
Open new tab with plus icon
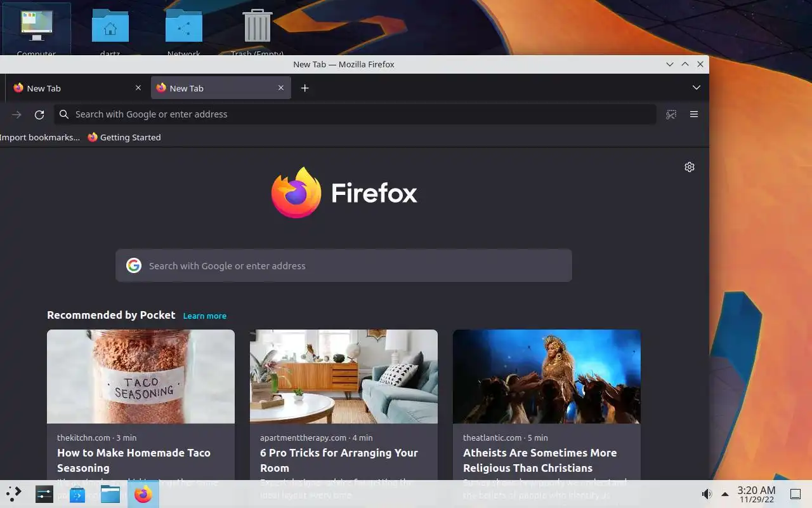click(304, 88)
